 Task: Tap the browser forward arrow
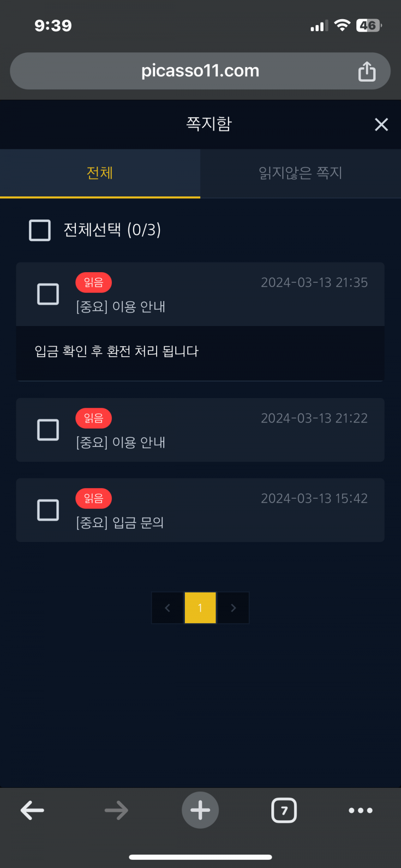(116, 810)
